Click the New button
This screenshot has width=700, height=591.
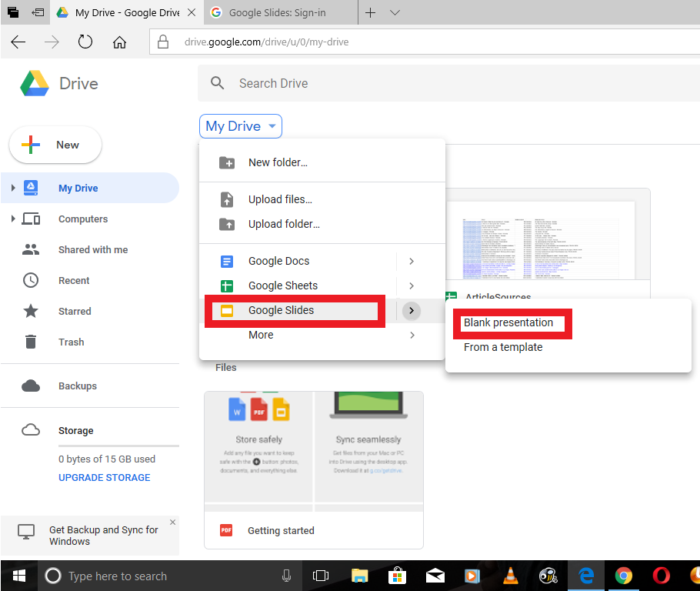tap(55, 145)
